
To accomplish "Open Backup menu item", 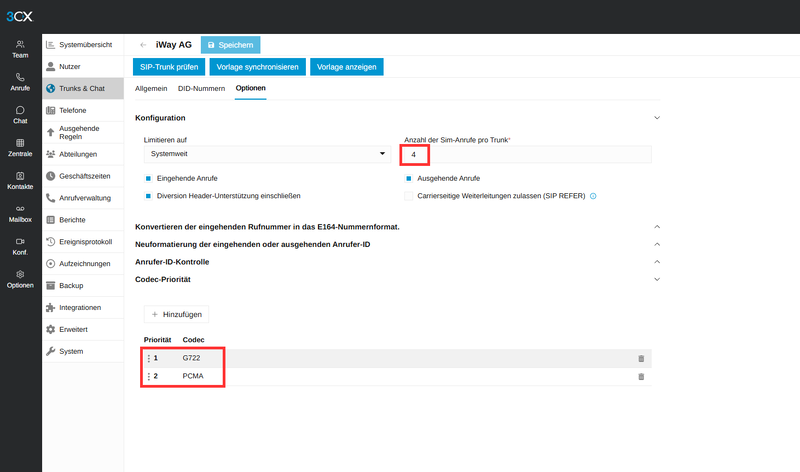I will [x=83, y=286].
